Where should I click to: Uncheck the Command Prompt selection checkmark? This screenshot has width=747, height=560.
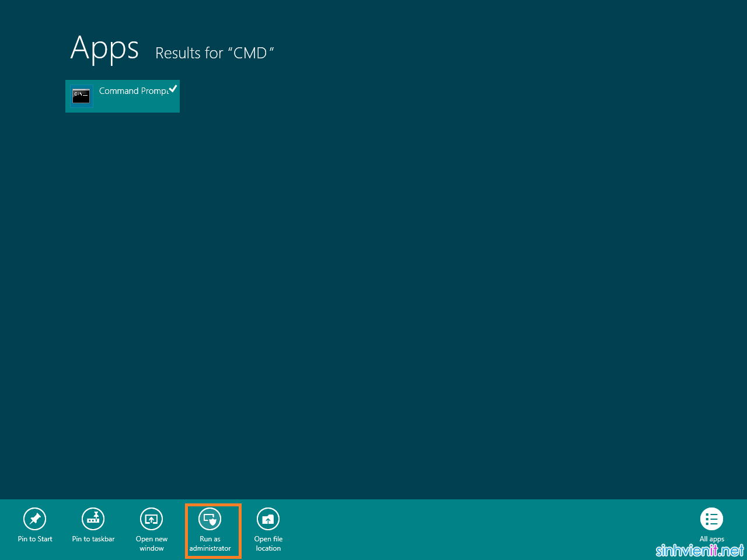(173, 89)
